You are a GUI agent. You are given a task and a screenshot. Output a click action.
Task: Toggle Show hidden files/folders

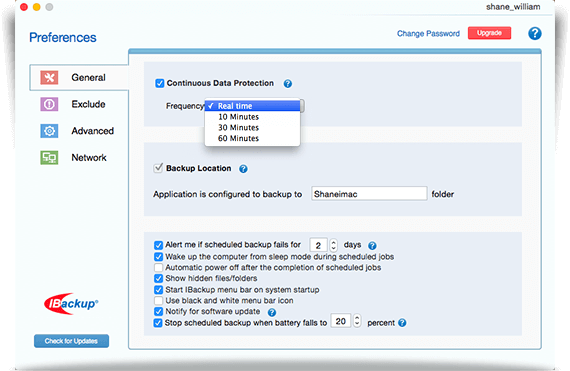pyautogui.click(x=158, y=279)
